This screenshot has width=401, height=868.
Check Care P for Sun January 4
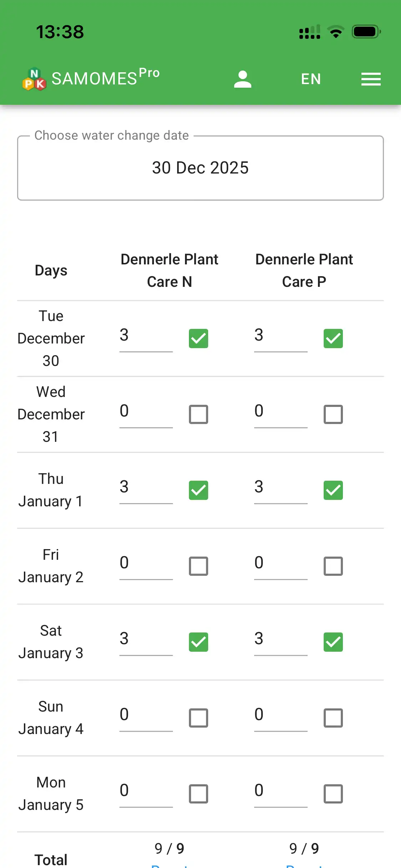[333, 718]
